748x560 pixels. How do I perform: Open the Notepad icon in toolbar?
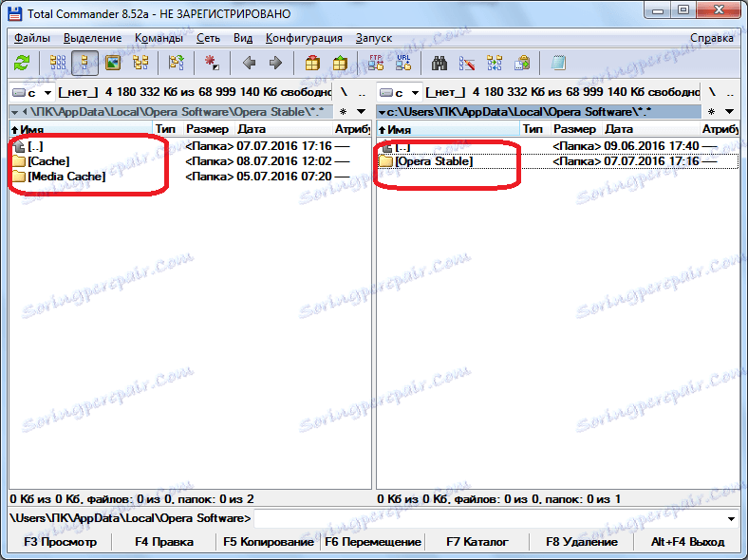[557, 63]
